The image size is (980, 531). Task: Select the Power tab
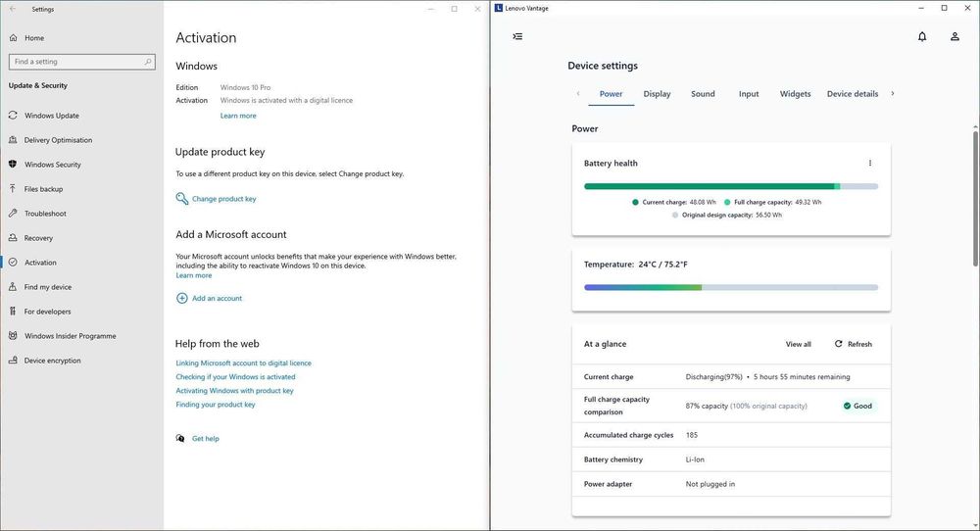point(611,94)
